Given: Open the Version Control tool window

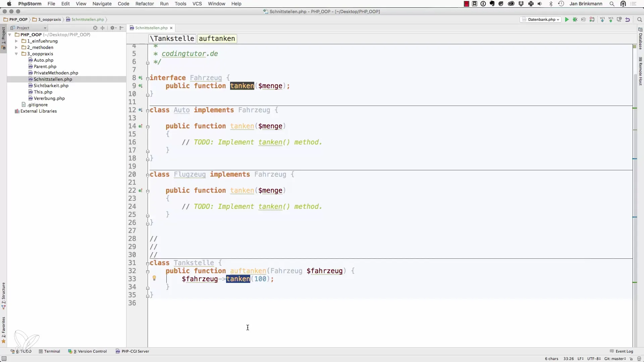Looking at the screenshot, I should (88, 351).
